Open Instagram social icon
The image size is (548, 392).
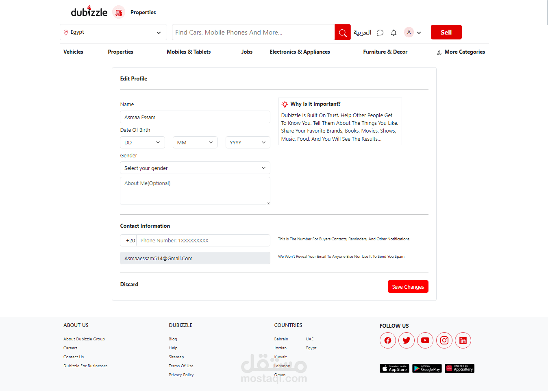(x=444, y=340)
